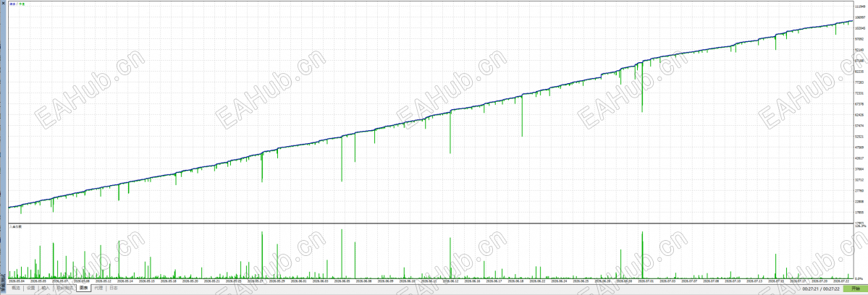Screen dimensions: 868x295
Task: Click the 102045 value on the price axis
Action: coord(860,28)
